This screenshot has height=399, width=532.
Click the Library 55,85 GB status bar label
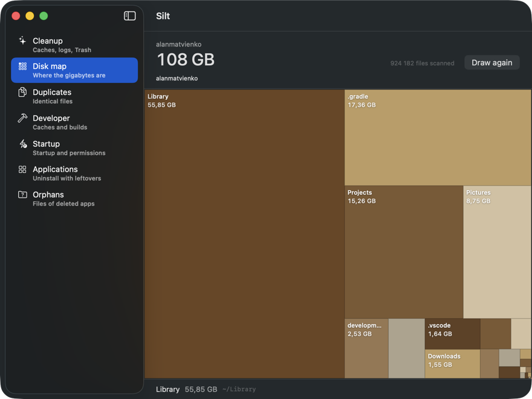click(x=186, y=389)
